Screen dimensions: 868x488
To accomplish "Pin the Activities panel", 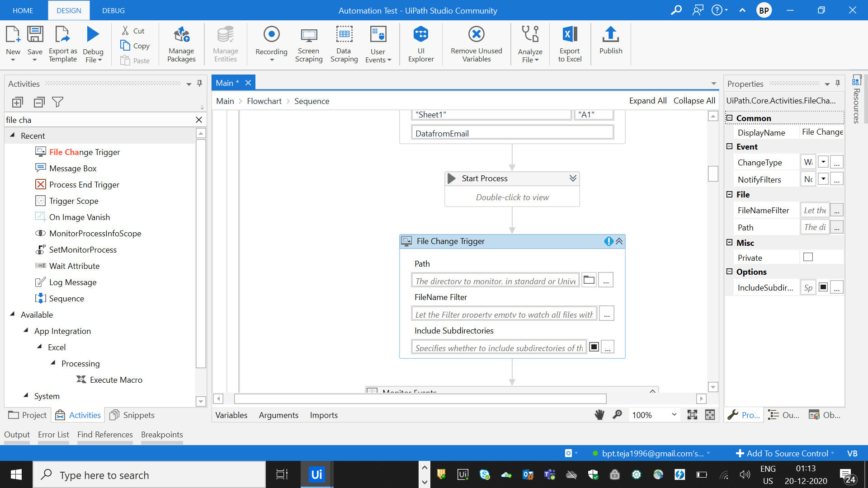I will pyautogui.click(x=199, y=84).
